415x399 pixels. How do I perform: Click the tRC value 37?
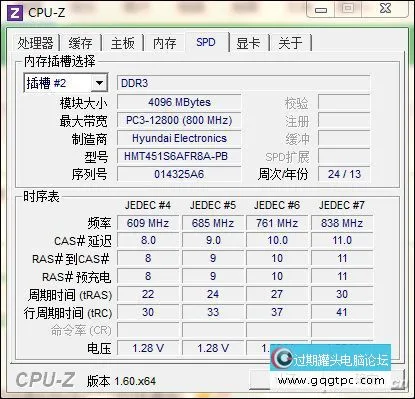click(277, 312)
